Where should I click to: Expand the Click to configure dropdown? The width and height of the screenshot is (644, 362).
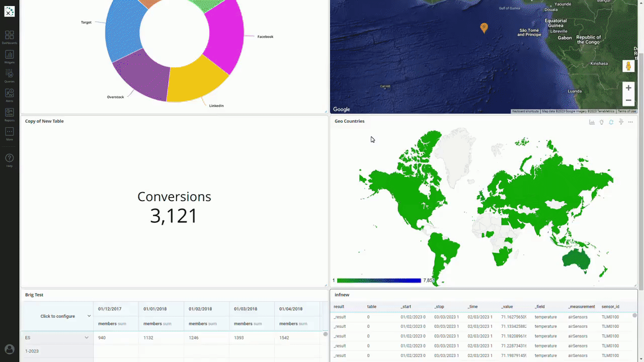tap(89, 316)
